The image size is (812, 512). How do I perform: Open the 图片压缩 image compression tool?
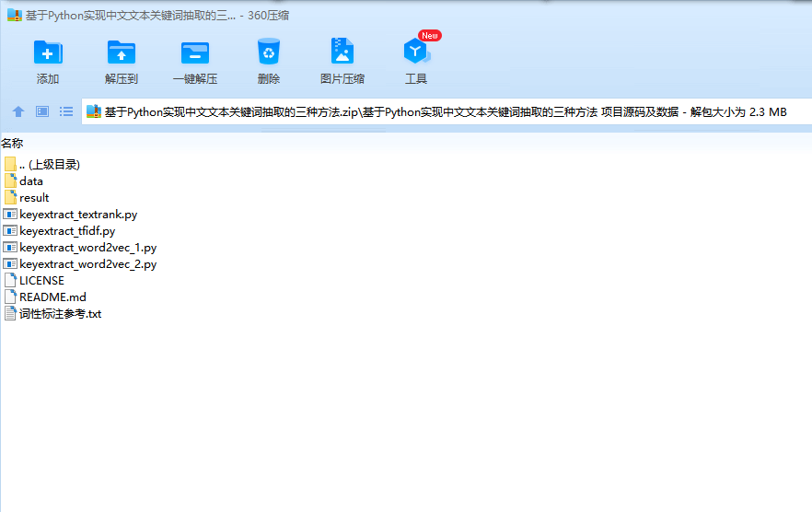coord(342,51)
